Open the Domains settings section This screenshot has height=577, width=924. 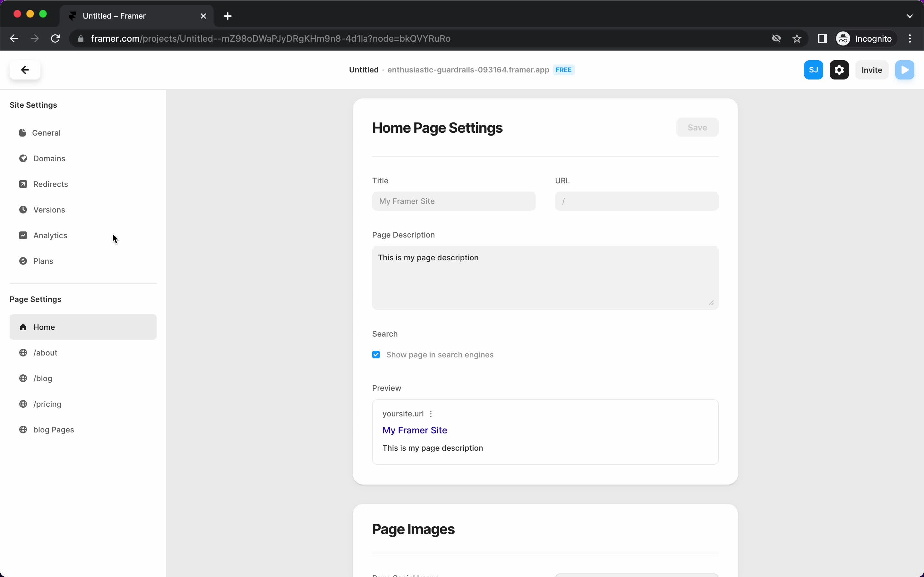(x=49, y=158)
